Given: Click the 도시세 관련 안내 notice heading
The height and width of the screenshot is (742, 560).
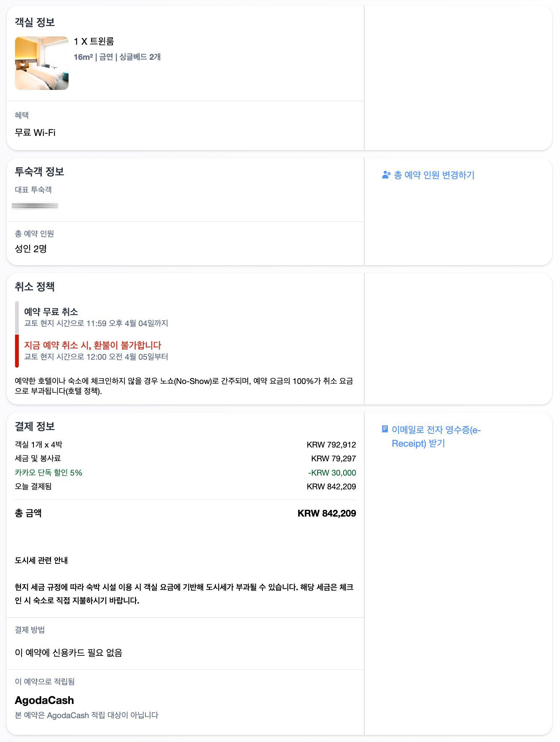Looking at the screenshot, I should click(41, 560).
